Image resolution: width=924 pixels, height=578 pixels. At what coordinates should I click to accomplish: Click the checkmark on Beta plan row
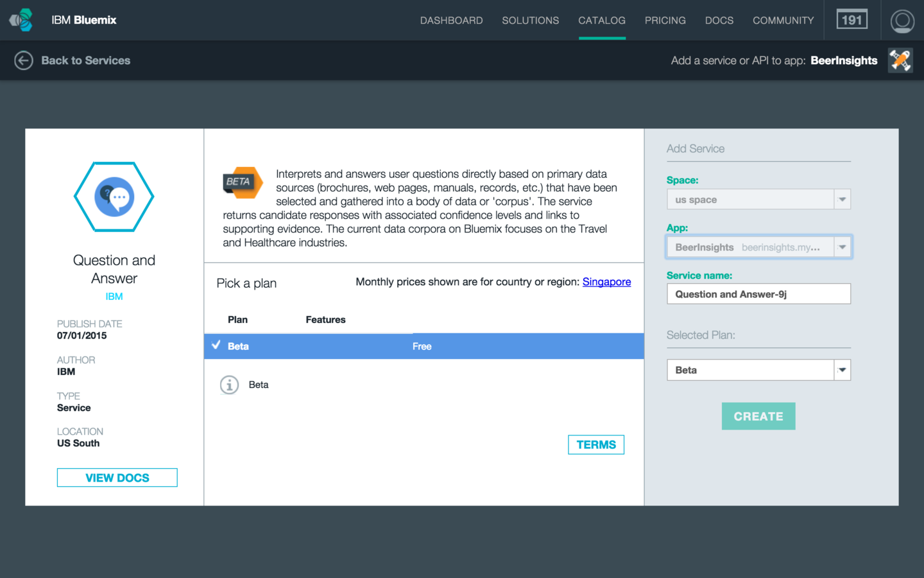coord(216,345)
